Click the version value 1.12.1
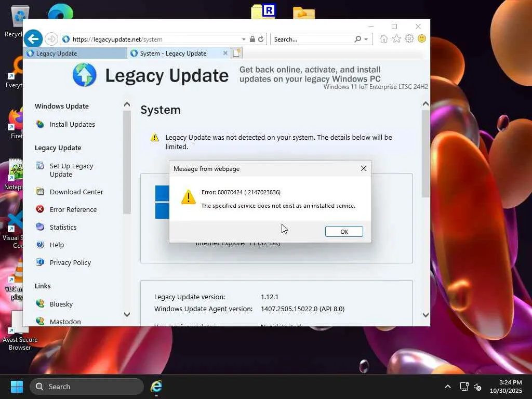Image resolution: width=532 pixels, height=399 pixels. [270, 297]
